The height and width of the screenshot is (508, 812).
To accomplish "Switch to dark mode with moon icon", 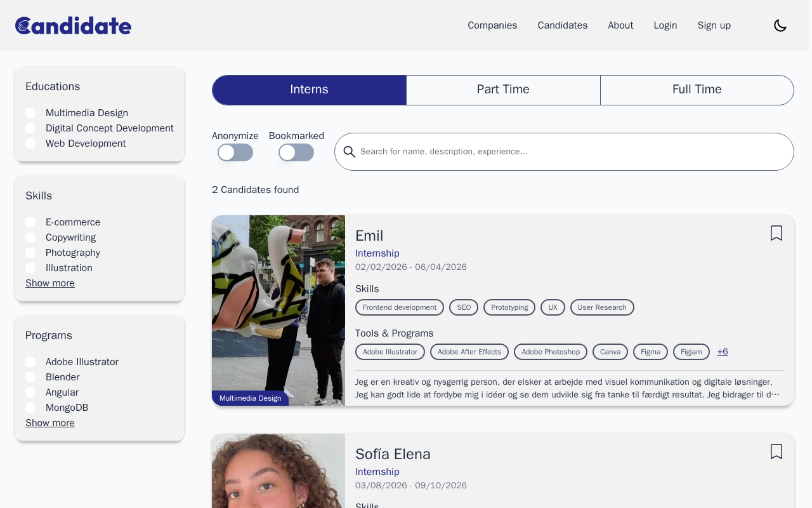I will coord(780,25).
